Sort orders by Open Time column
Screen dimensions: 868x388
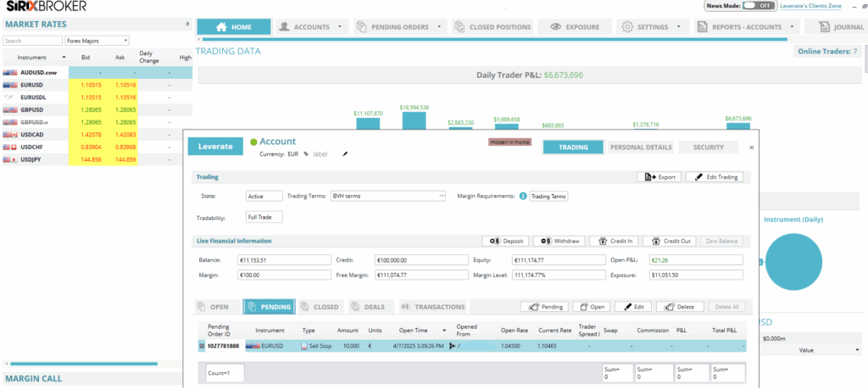point(409,330)
